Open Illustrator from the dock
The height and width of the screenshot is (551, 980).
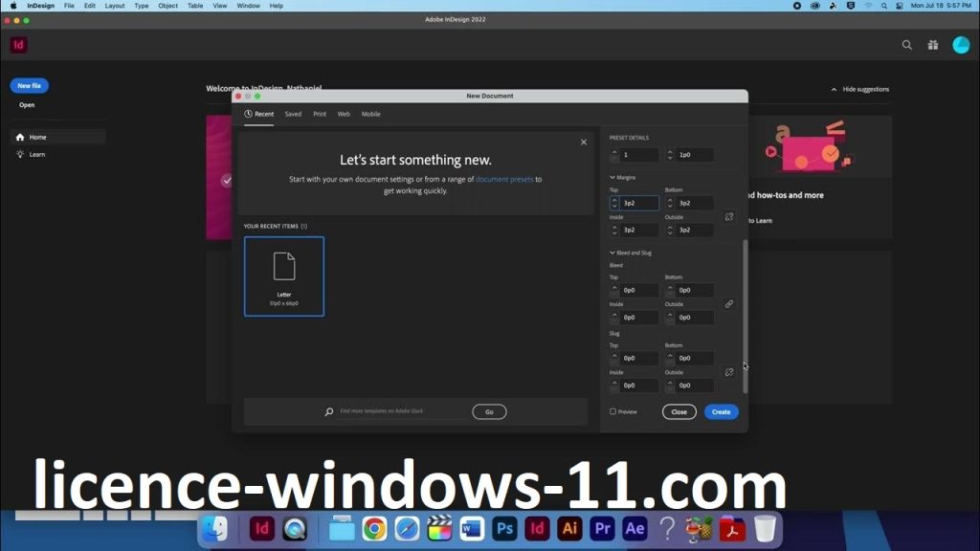tap(569, 528)
